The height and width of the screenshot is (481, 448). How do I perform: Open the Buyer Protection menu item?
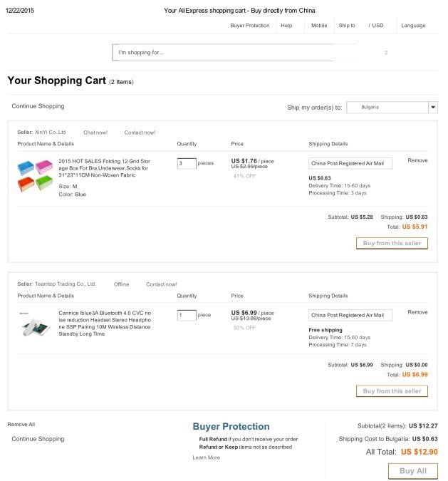[250, 26]
